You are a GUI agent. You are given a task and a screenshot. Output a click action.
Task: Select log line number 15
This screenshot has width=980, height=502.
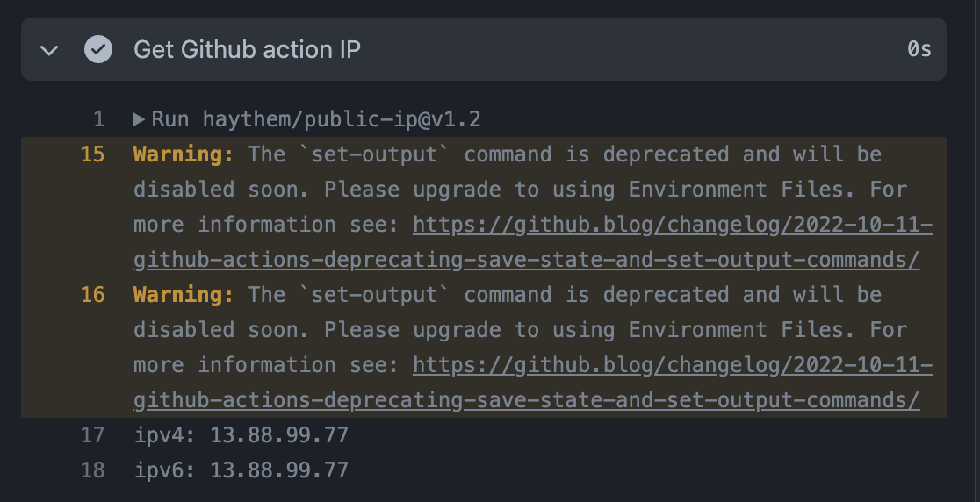click(92, 154)
